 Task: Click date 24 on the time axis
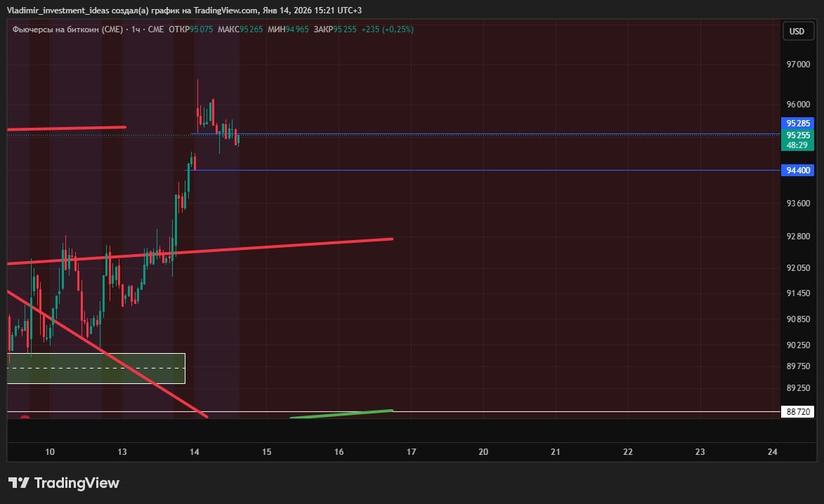(772, 451)
